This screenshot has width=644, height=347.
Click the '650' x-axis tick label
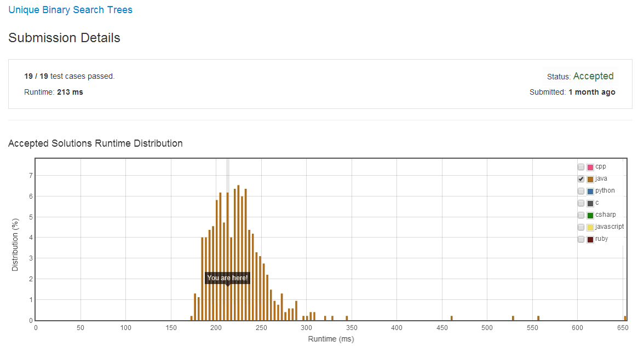tap(623, 328)
